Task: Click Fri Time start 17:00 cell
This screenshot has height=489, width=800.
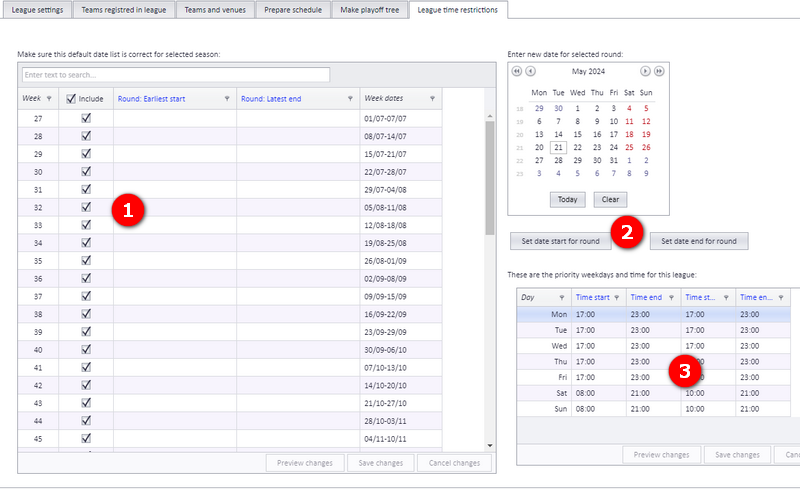Action: tap(598, 377)
